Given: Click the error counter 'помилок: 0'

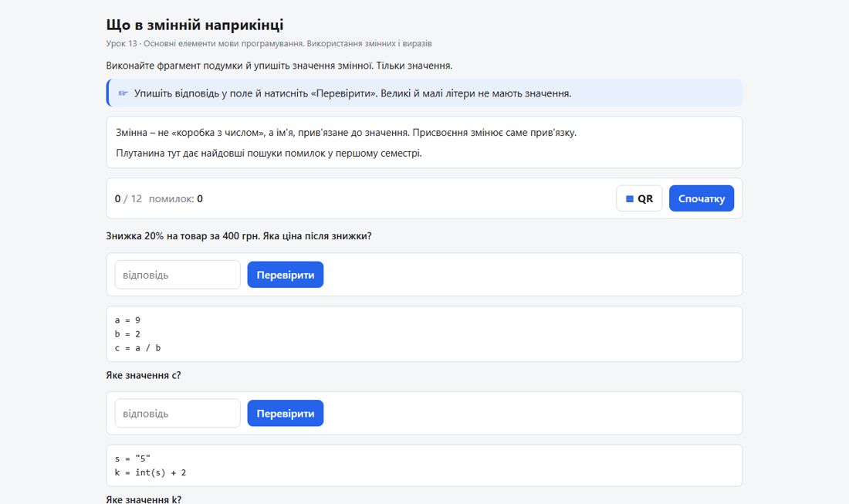Looking at the screenshot, I should (175, 198).
